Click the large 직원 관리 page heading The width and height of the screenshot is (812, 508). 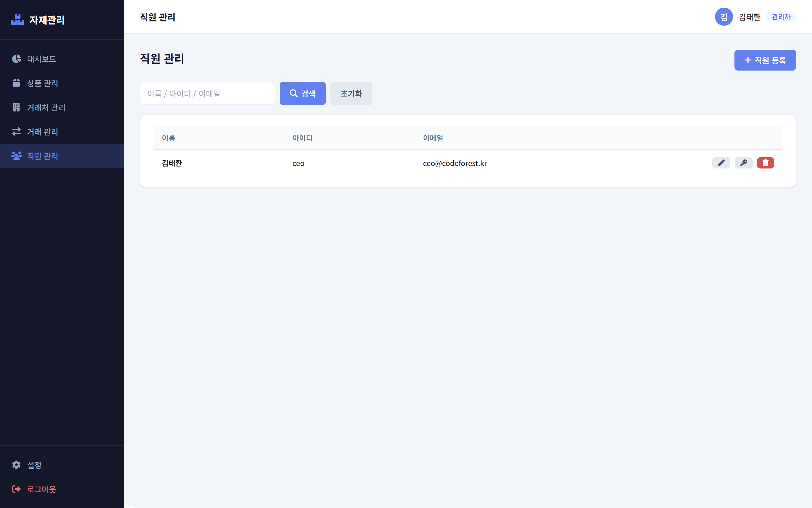162,59
